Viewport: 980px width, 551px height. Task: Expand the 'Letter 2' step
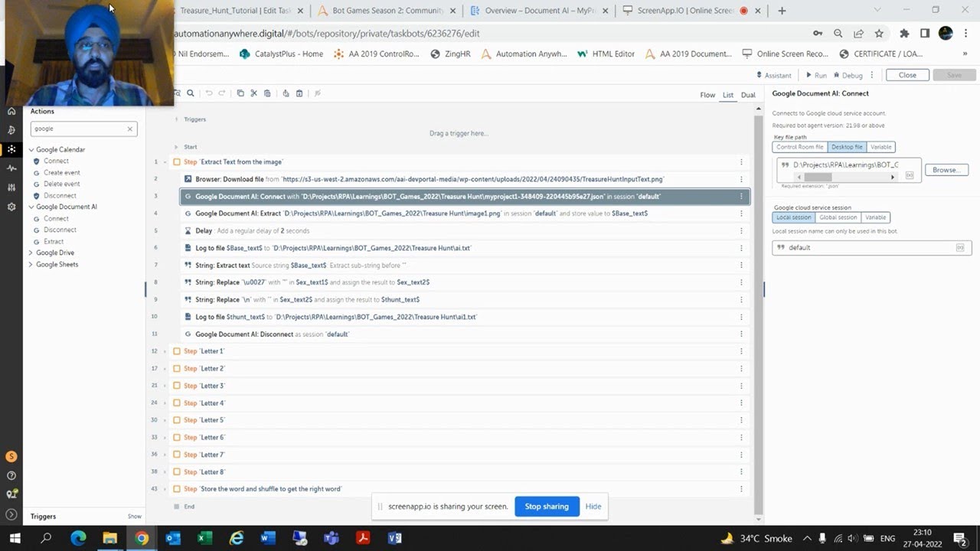tap(165, 369)
